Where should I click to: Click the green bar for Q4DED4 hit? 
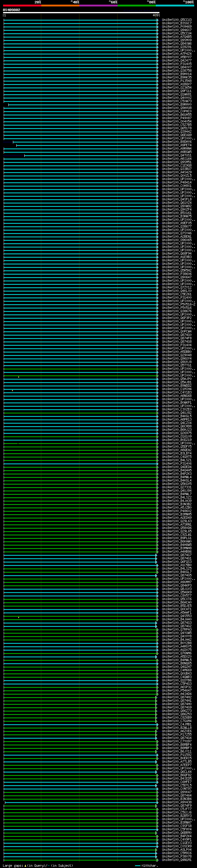pos(81,467)
